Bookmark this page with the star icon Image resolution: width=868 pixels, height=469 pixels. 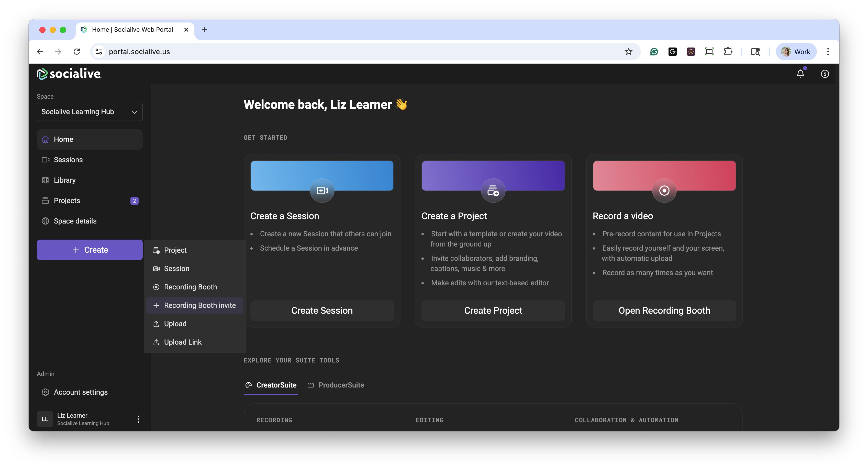(x=628, y=52)
